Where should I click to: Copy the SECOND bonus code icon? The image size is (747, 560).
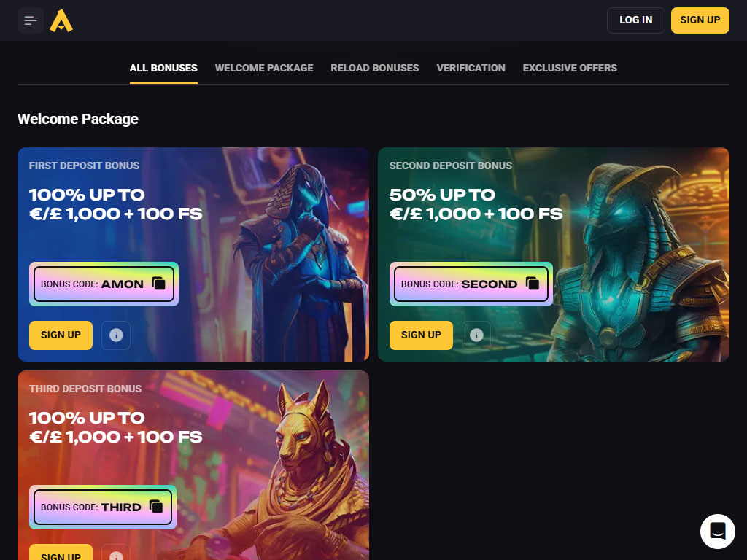tap(533, 284)
